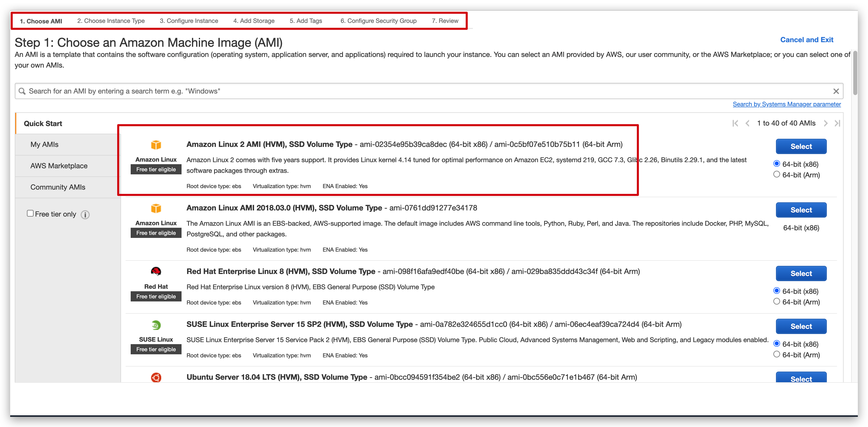
Task: Click the SUSE Linux chameleon icon
Action: pos(156,325)
